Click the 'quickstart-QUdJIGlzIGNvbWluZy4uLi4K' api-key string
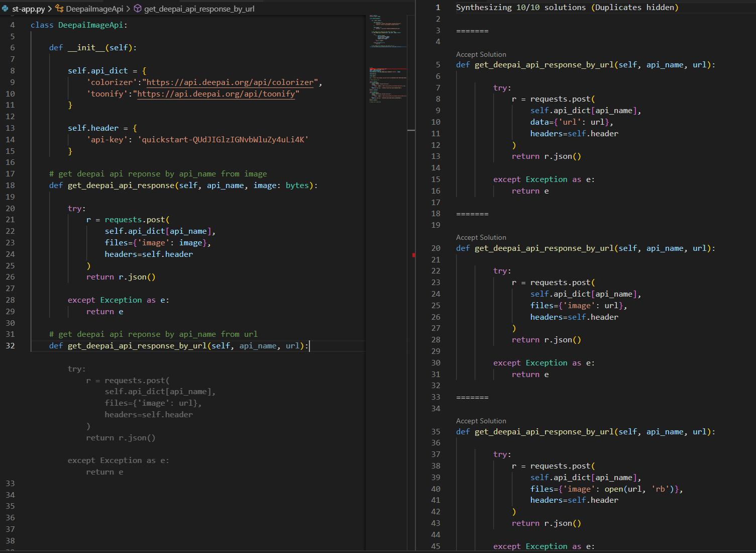 [x=223, y=139]
